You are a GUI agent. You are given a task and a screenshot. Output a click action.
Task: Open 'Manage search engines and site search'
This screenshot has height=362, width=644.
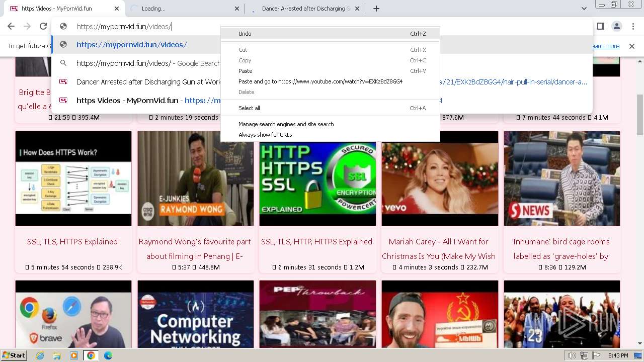tap(330, 124)
